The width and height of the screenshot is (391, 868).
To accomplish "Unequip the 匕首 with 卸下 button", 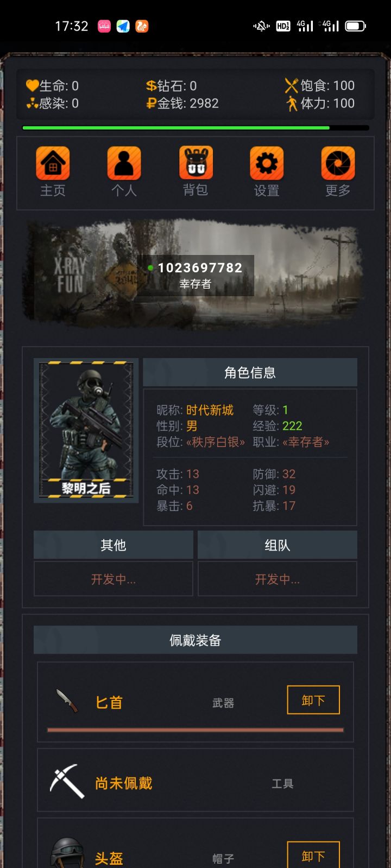I will tap(313, 700).
